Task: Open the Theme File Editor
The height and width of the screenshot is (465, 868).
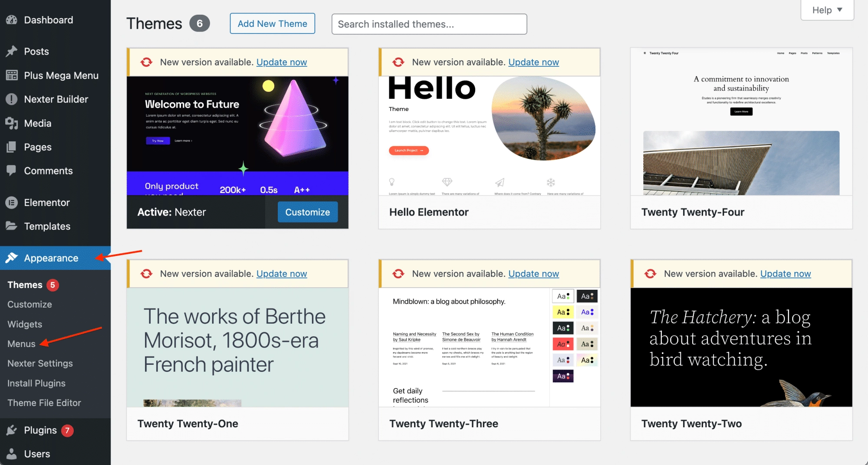Action: 44,403
